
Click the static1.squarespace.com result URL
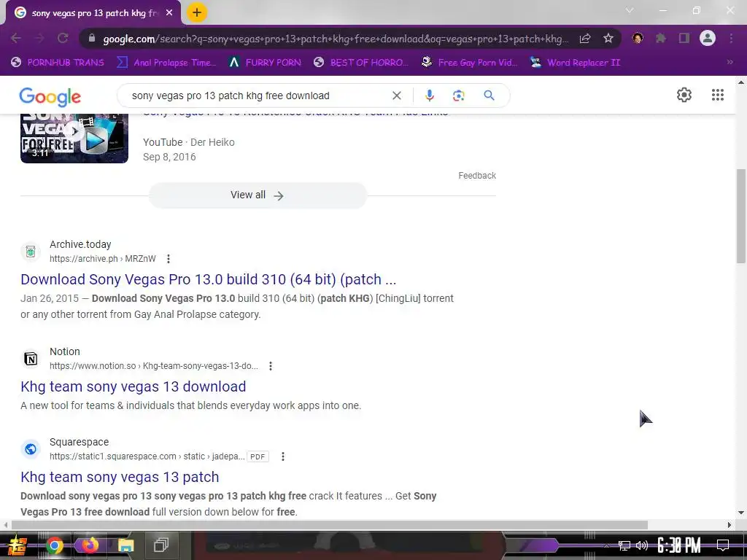tap(147, 456)
